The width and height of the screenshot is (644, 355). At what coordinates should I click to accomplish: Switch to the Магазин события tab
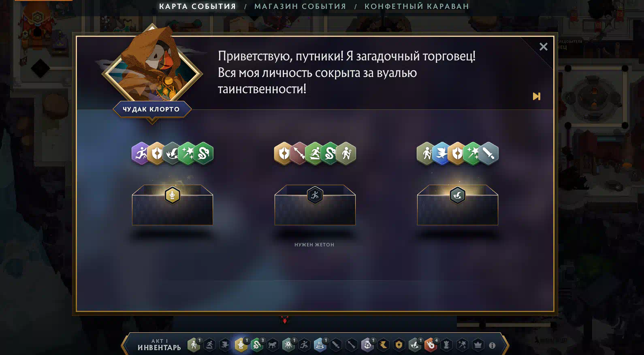click(300, 6)
